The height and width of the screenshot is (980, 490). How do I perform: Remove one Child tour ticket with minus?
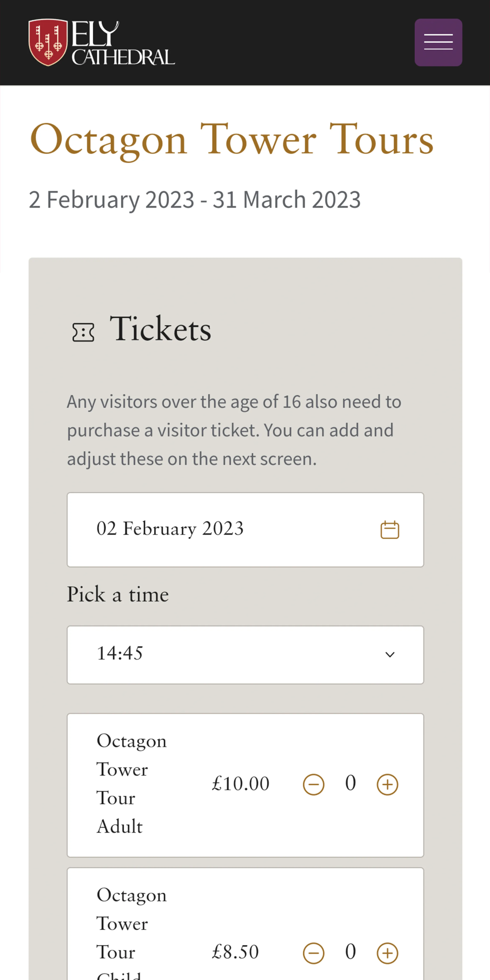click(x=313, y=953)
